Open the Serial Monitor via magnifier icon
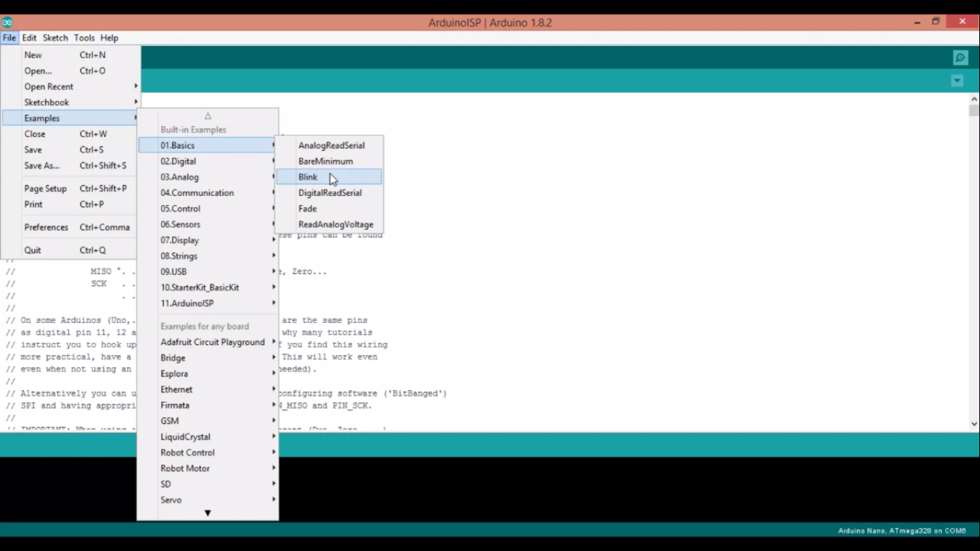The height and width of the screenshot is (551, 980). click(960, 57)
